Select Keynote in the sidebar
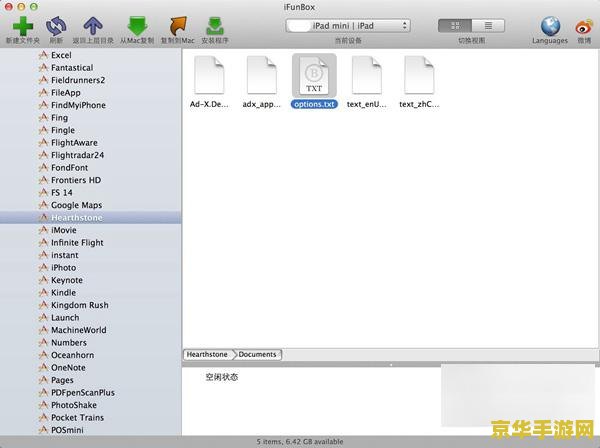600x448 pixels. click(67, 280)
